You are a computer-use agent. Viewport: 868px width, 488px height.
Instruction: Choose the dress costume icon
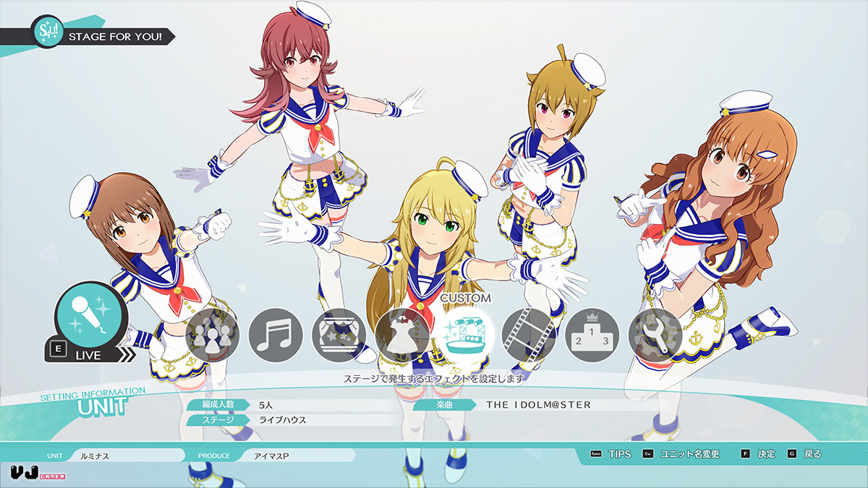tap(401, 335)
